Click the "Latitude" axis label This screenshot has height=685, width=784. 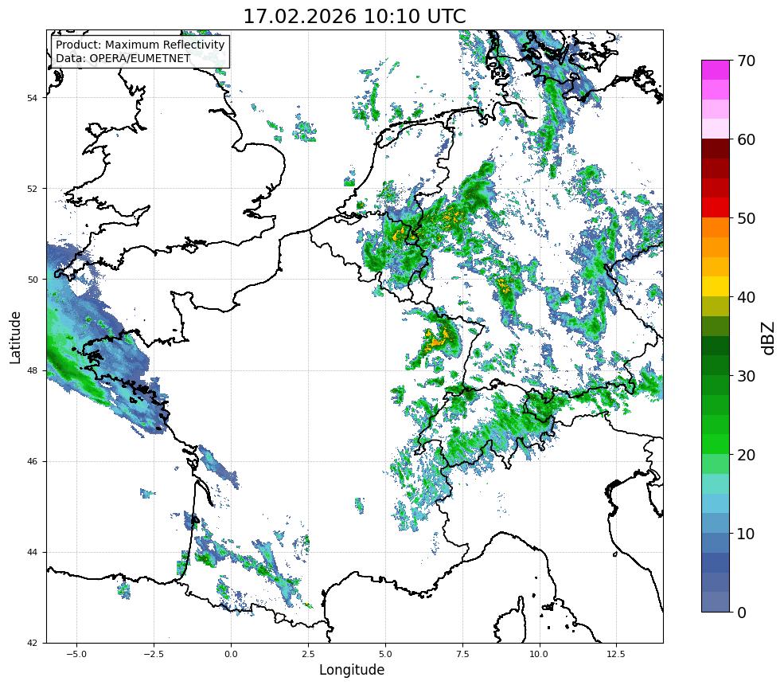point(15,337)
